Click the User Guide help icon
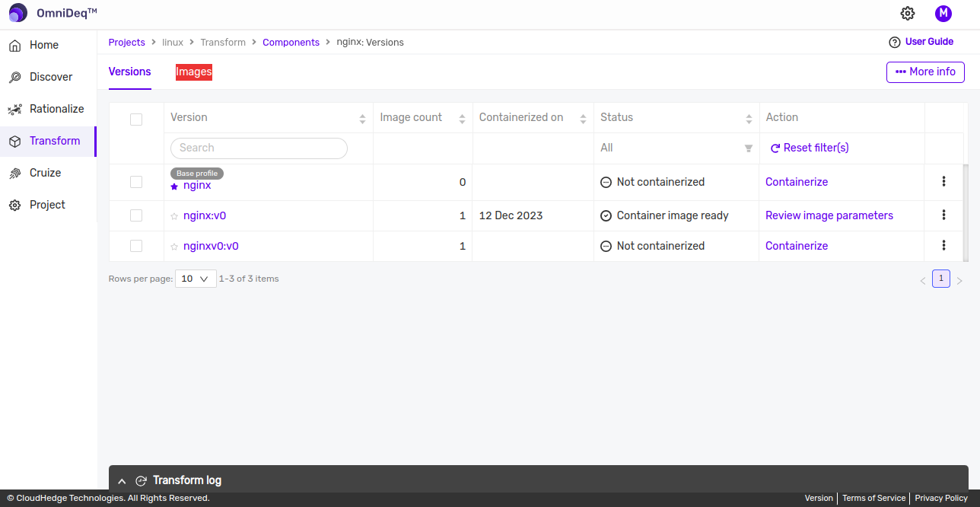980x507 pixels. coord(895,42)
